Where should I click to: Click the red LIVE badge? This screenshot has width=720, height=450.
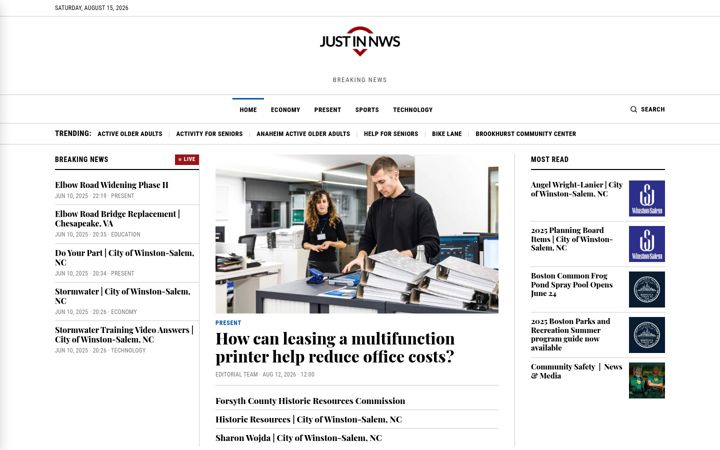[187, 159]
